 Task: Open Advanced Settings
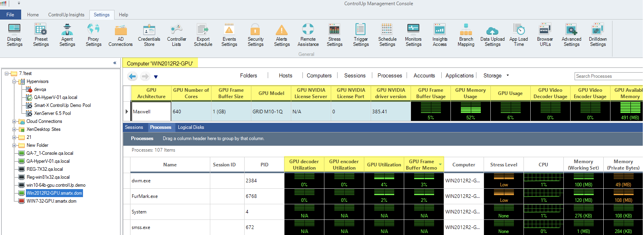pos(571,35)
